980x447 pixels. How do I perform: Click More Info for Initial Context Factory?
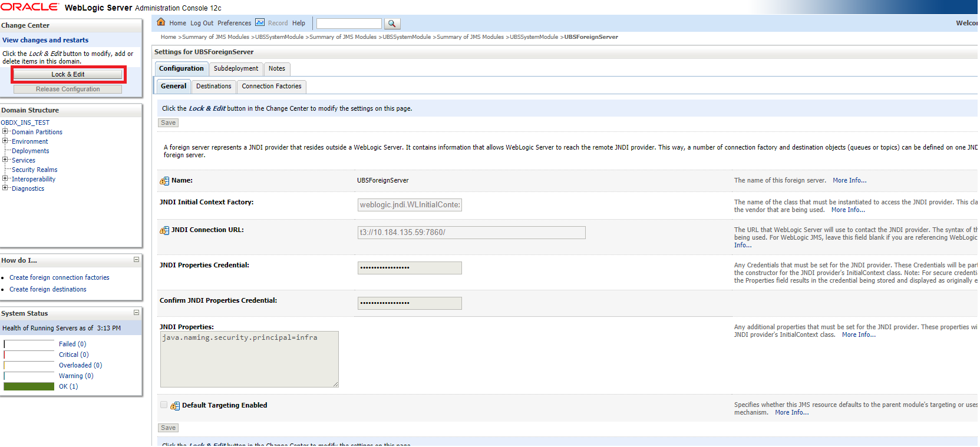(x=848, y=210)
